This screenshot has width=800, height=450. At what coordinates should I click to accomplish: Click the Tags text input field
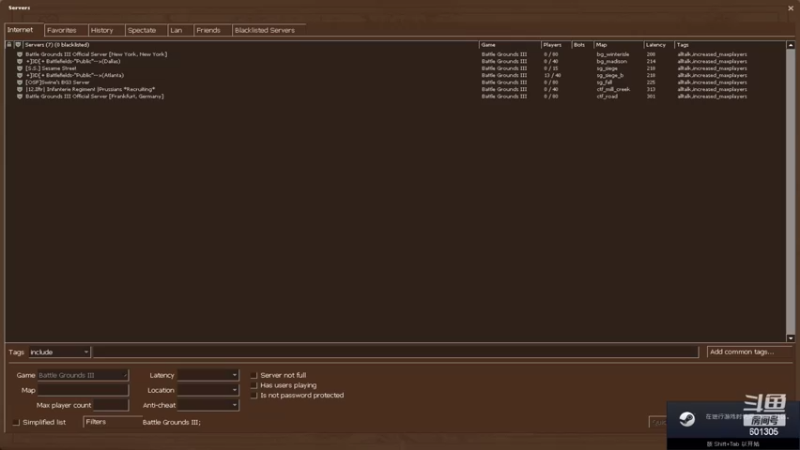pos(395,352)
